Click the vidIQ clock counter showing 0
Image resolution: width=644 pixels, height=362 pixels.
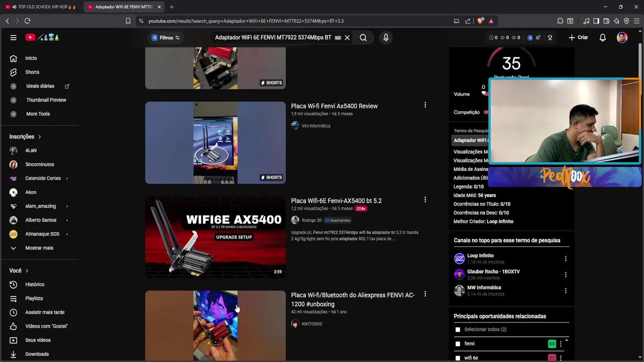(494, 38)
